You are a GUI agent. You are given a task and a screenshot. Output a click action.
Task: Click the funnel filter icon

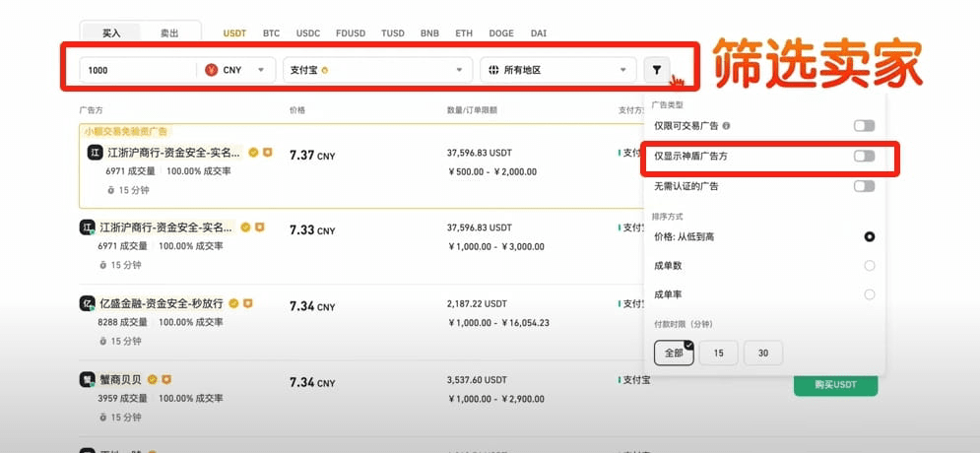pyautogui.click(x=656, y=70)
